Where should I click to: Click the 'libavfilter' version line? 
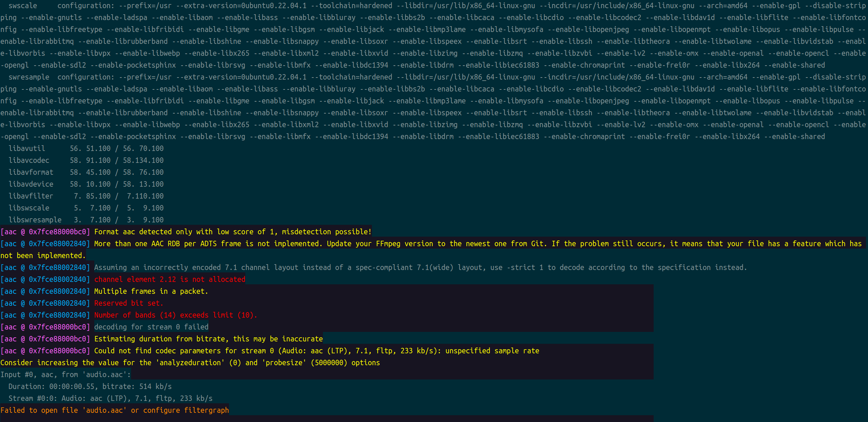point(86,196)
